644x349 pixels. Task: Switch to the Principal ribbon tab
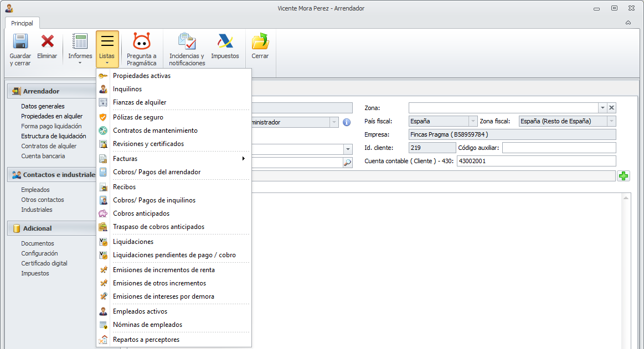[x=22, y=23]
